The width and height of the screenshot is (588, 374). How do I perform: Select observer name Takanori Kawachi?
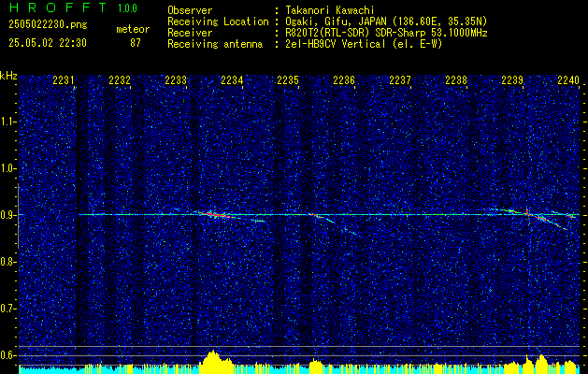(329, 10)
